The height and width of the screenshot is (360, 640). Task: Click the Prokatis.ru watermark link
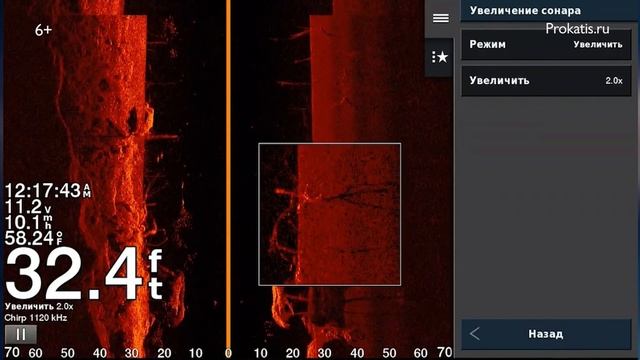577,29
